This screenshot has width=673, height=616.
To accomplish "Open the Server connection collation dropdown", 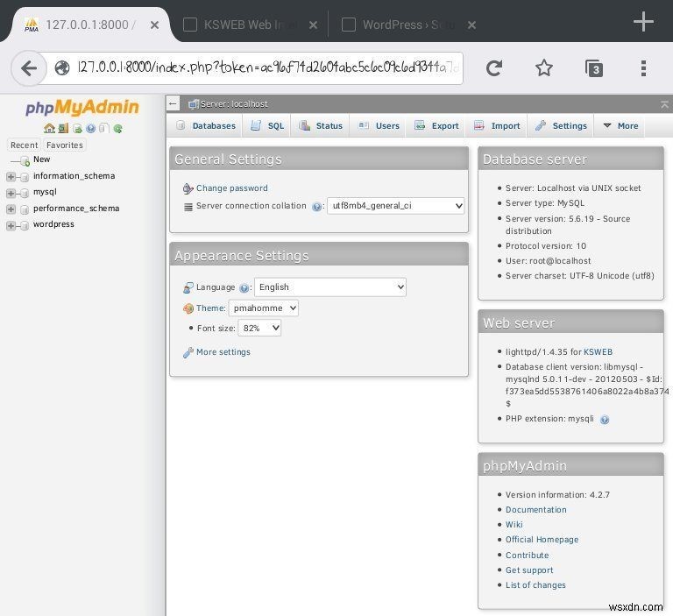I will 395,206.
